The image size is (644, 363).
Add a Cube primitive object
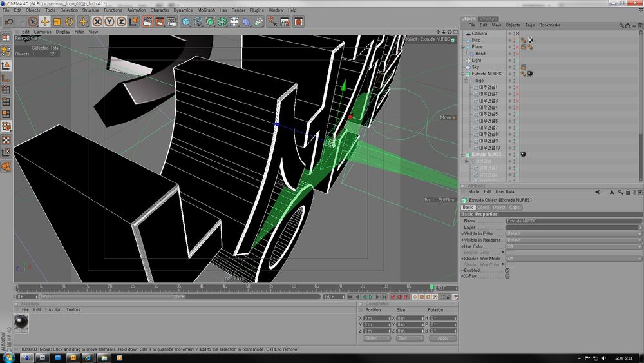tap(185, 22)
